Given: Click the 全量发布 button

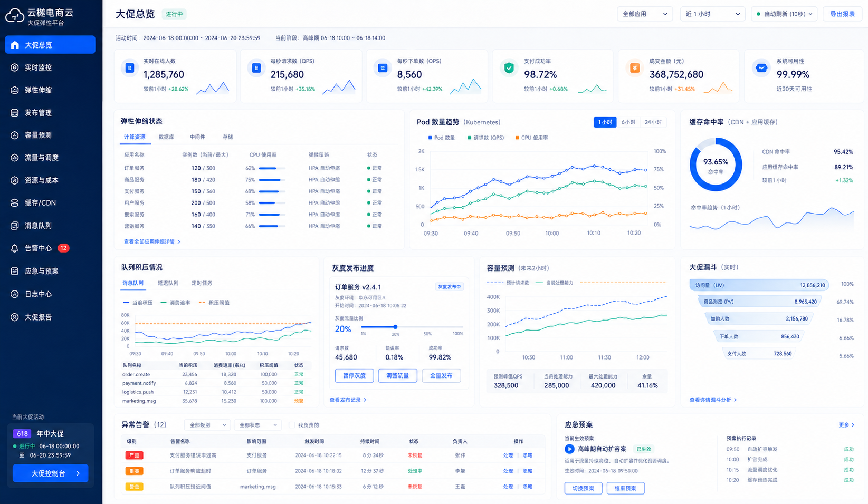Looking at the screenshot, I should pos(441,375).
